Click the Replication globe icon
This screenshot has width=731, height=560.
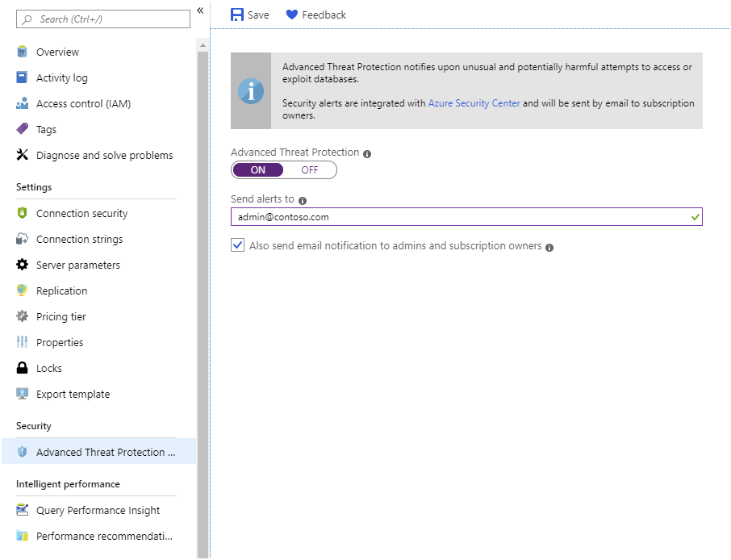[x=22, y=290]
